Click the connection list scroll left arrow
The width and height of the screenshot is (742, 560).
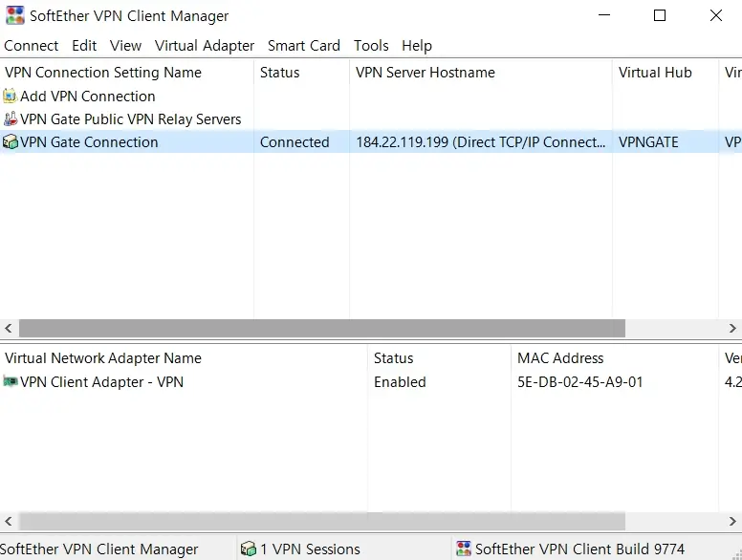[9, 328]
